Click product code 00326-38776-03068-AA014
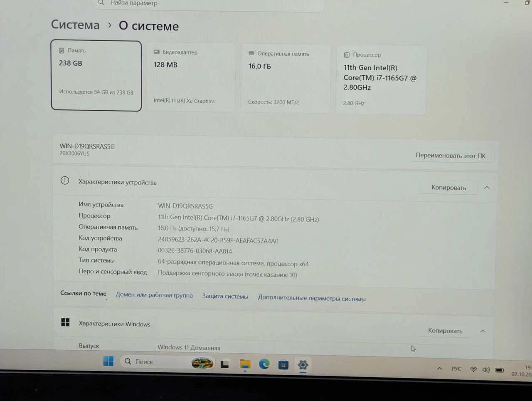 195,251
